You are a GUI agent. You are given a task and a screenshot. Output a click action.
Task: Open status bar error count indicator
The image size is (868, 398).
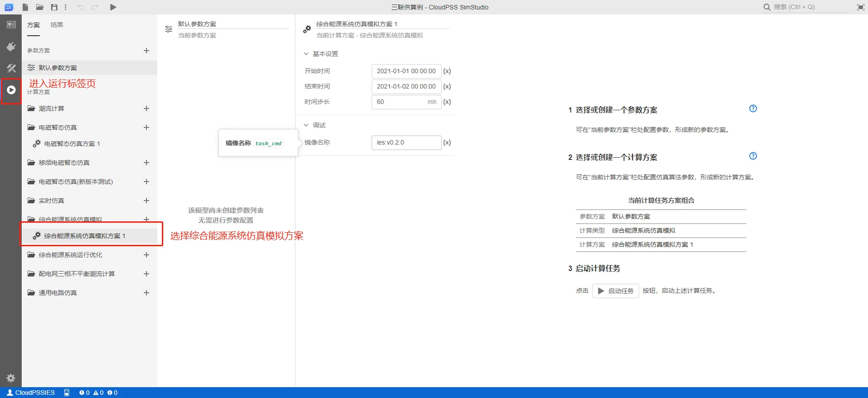(x=85, y=393)
